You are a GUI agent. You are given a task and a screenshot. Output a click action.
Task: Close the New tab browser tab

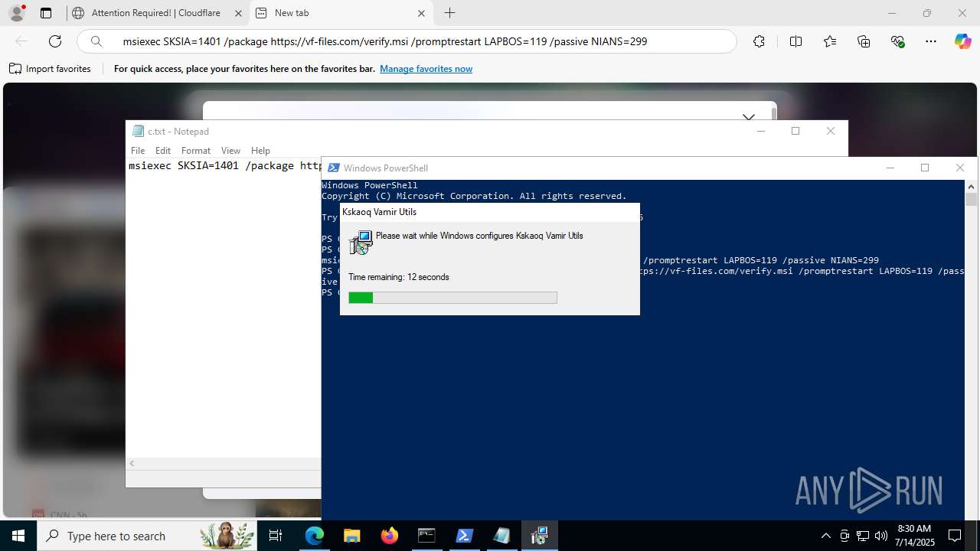[x=422, y=13]
